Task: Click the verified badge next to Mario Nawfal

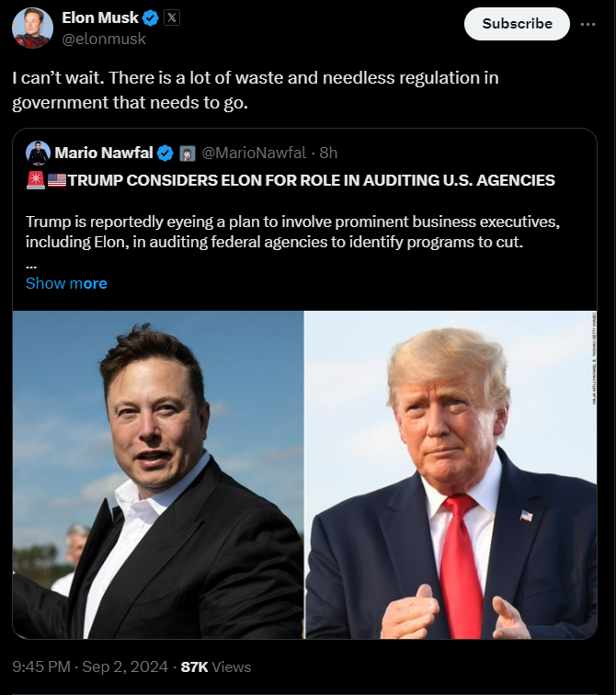Action: click(165, 154)
